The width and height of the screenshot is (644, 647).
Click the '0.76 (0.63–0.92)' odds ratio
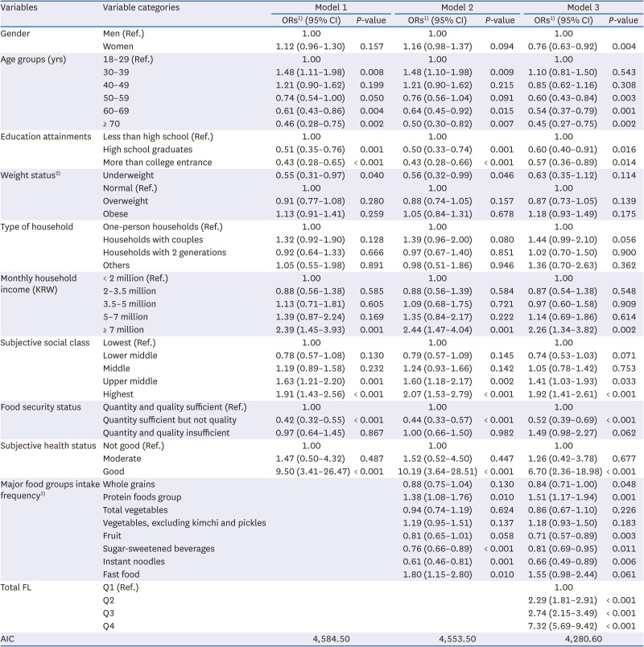562,46
